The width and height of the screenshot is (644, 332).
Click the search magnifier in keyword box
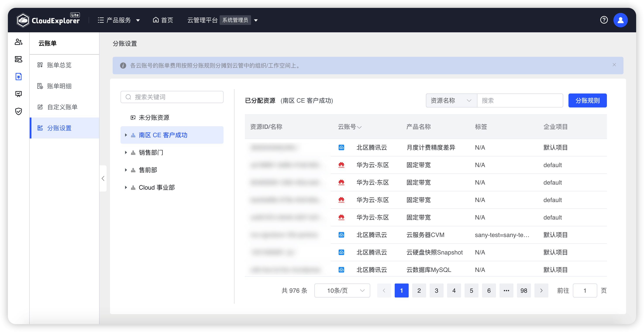(x=128, y=97)
